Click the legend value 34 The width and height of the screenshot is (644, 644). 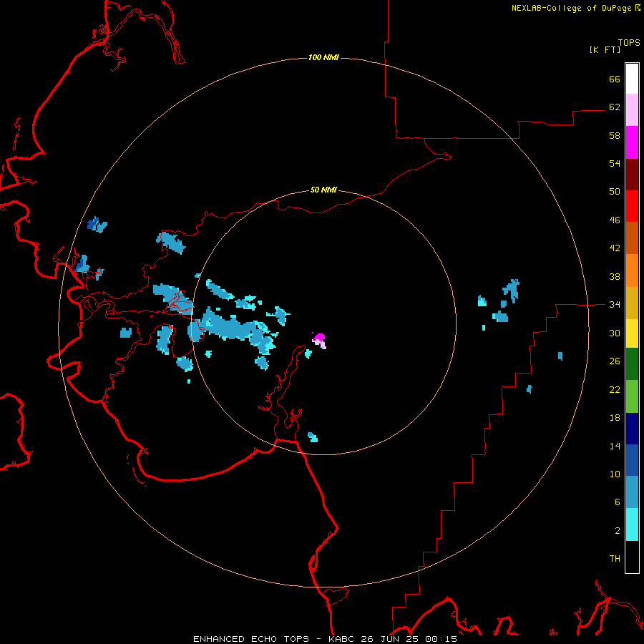pos(615,305)
